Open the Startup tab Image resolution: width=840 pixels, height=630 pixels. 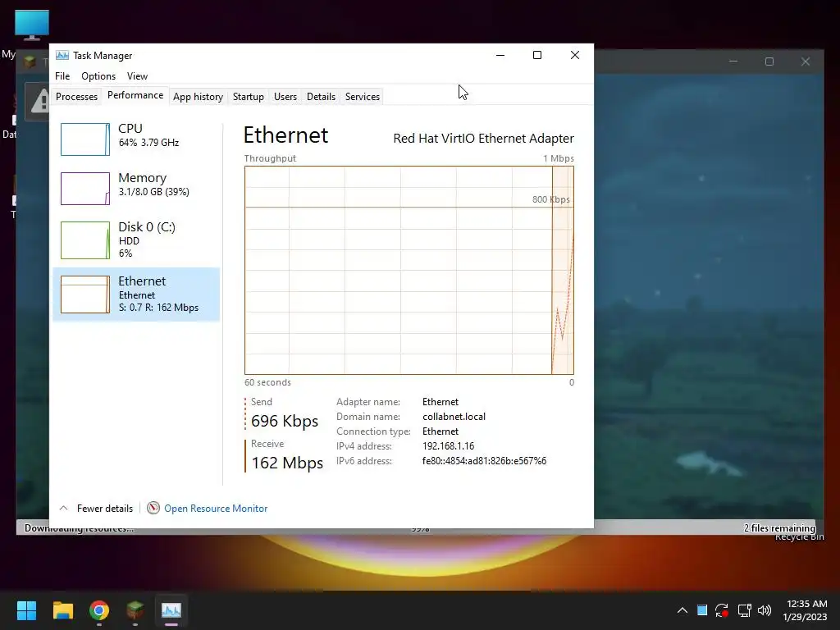tap(248, 97)
